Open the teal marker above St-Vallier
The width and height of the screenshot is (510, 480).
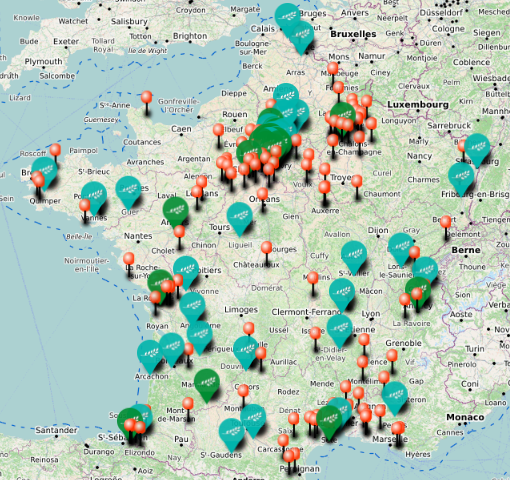coord(354,257)
